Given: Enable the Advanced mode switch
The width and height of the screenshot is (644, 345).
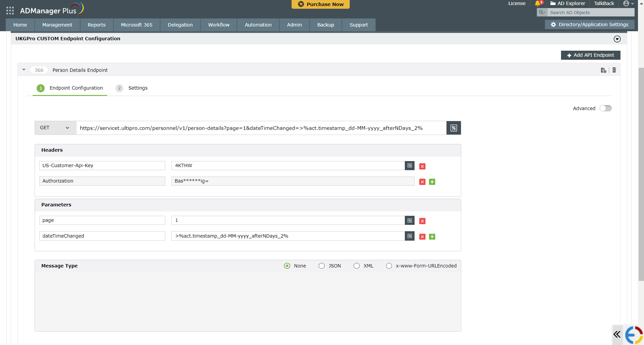Looking at the screenshot, I should click(605, 108).
